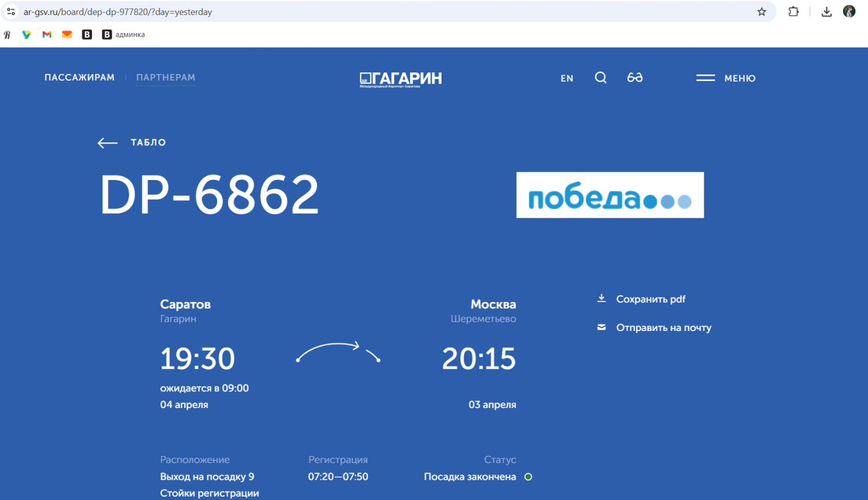Image resolution: width=868 pixels, height=500 pixels.
Task: Open browser downloads tray icon
Action: (826, 12)
